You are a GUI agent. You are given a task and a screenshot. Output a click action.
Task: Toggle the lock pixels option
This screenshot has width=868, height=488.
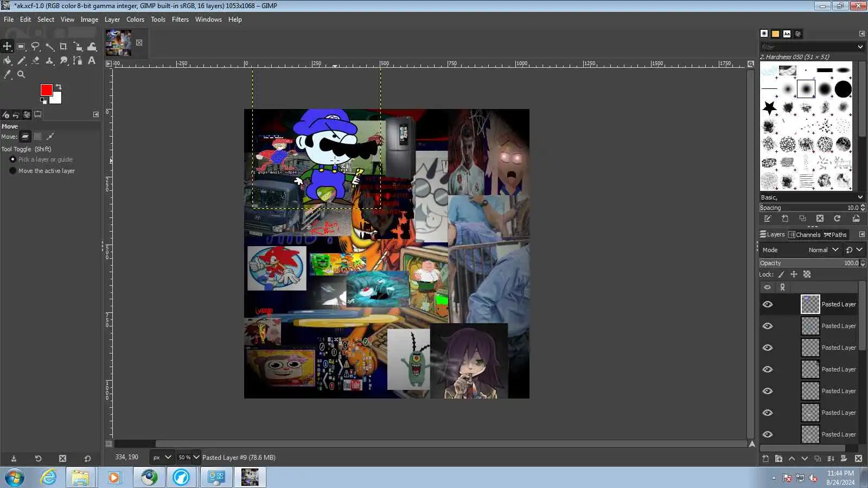(781, 274)
